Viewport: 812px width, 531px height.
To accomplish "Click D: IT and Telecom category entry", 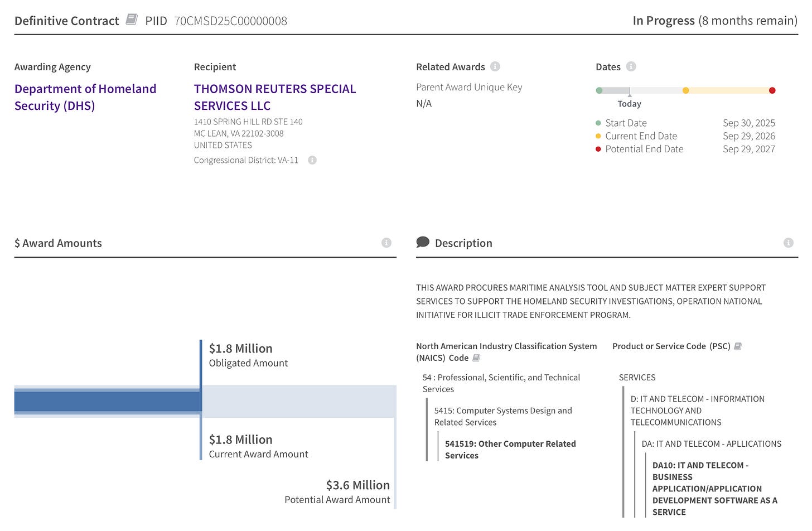I will point(697,411).
